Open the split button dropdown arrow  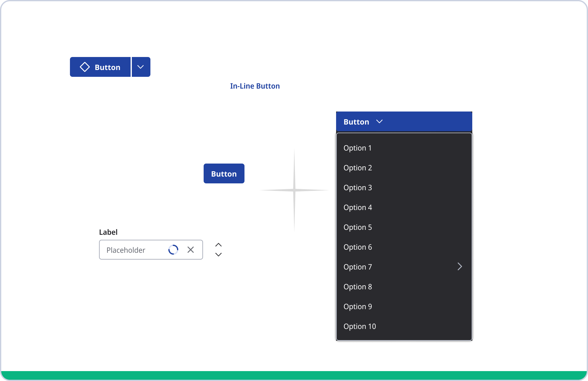click(141, 67)
